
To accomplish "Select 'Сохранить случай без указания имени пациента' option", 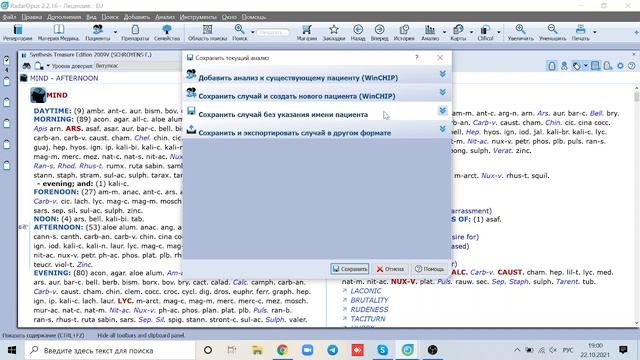I will [x=283, y=115].
